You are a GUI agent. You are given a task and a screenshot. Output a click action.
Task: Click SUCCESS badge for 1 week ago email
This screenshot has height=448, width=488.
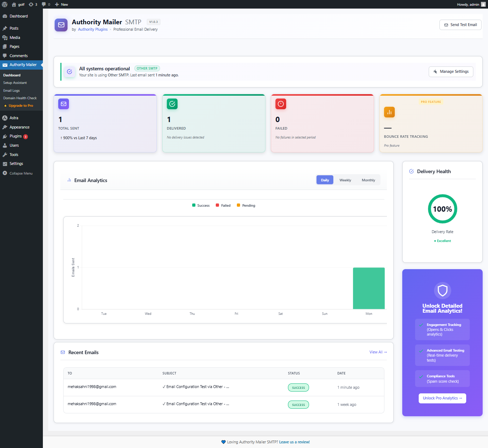click(298, 404)
